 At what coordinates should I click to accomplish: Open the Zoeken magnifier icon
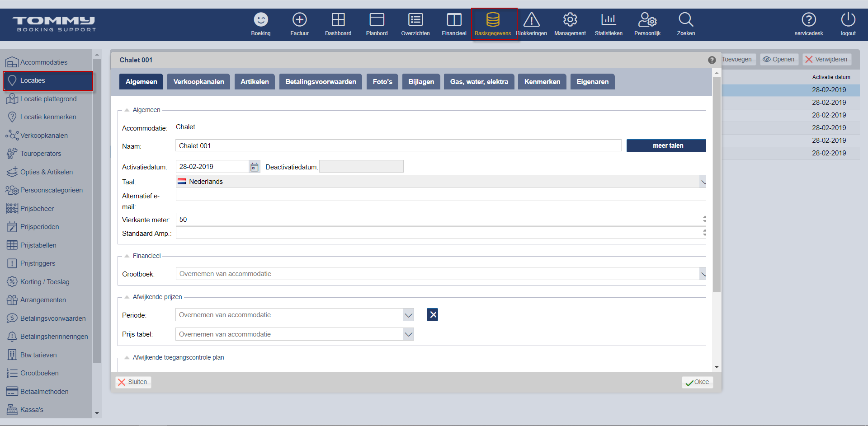pos(686,20)
